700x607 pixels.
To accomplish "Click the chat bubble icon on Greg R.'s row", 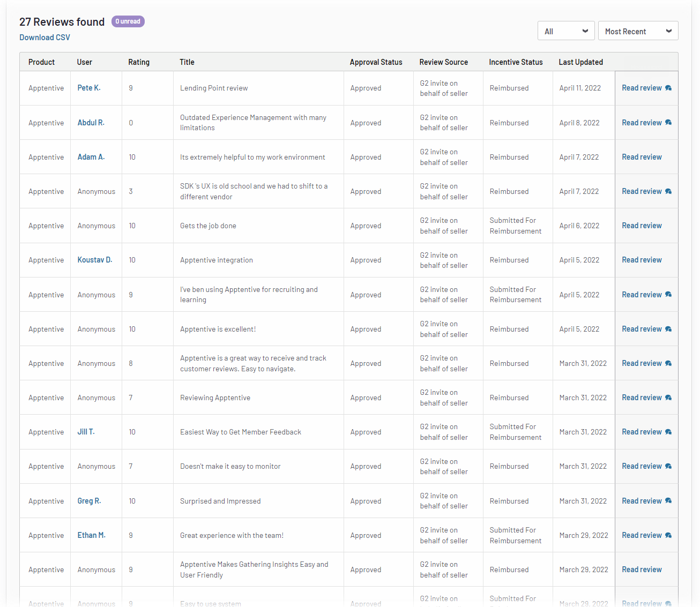I will tap(668, 500).
